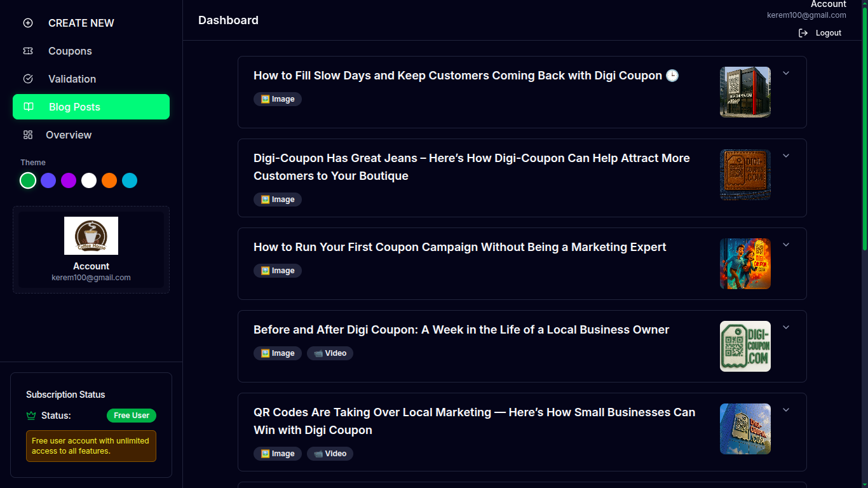Viewport: 868px width, 488px height.
Task: Click the logout arrow icon
Action: [803, 33]
